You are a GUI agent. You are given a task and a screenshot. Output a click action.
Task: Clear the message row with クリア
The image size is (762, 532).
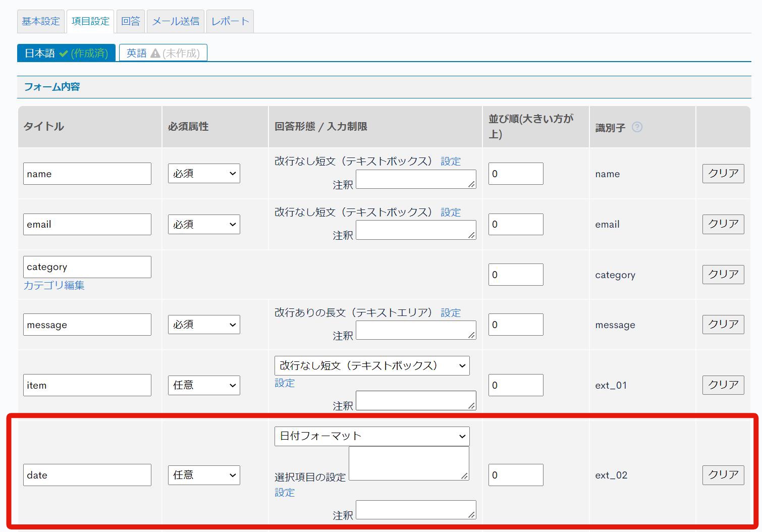click(x=723, y=325)
